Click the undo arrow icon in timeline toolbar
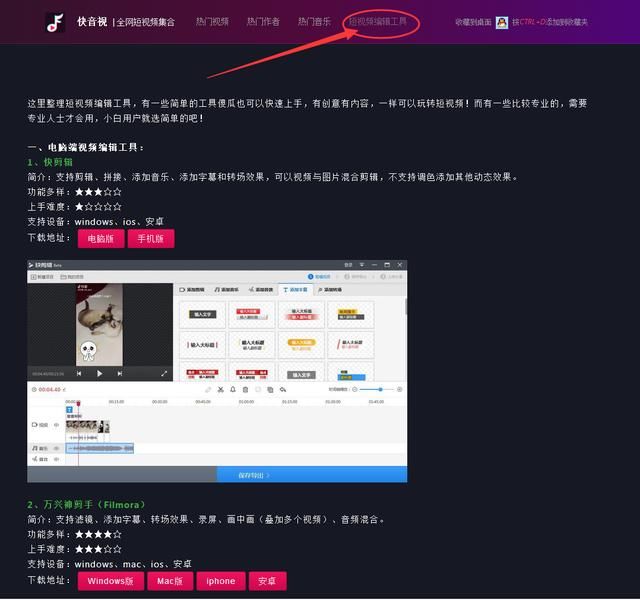This screenshot has height=600, width=640. point(283,389)
